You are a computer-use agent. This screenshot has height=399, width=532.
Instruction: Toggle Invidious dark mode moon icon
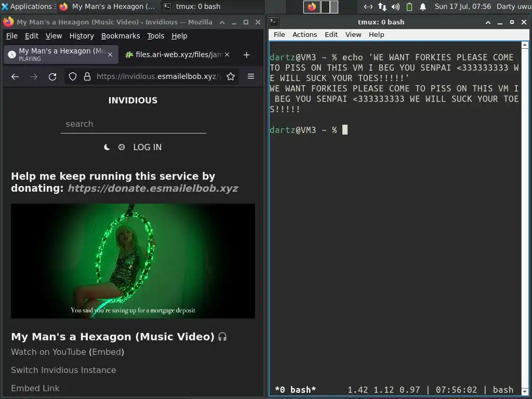click(x=107, y=147)
